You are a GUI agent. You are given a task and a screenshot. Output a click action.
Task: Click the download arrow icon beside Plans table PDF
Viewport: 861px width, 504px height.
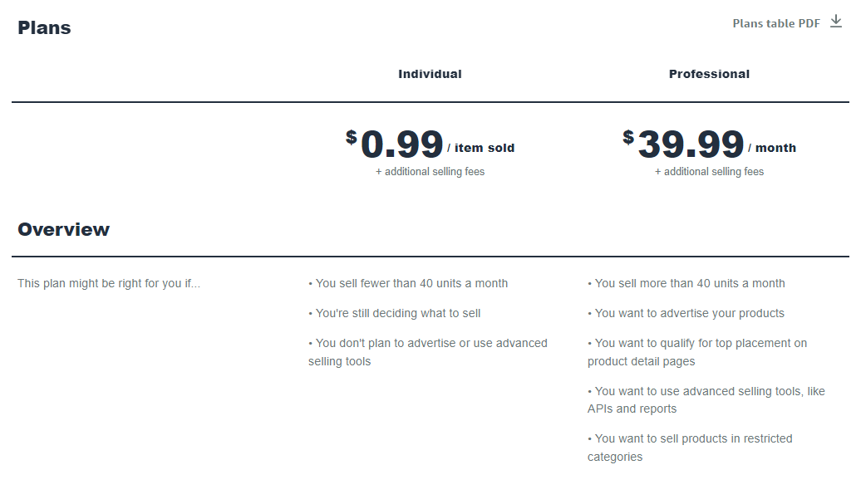tap(836, 22)
